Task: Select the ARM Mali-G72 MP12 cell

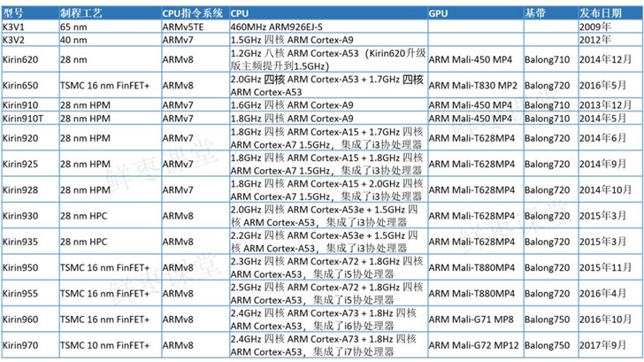Action: tap(472, 344)
